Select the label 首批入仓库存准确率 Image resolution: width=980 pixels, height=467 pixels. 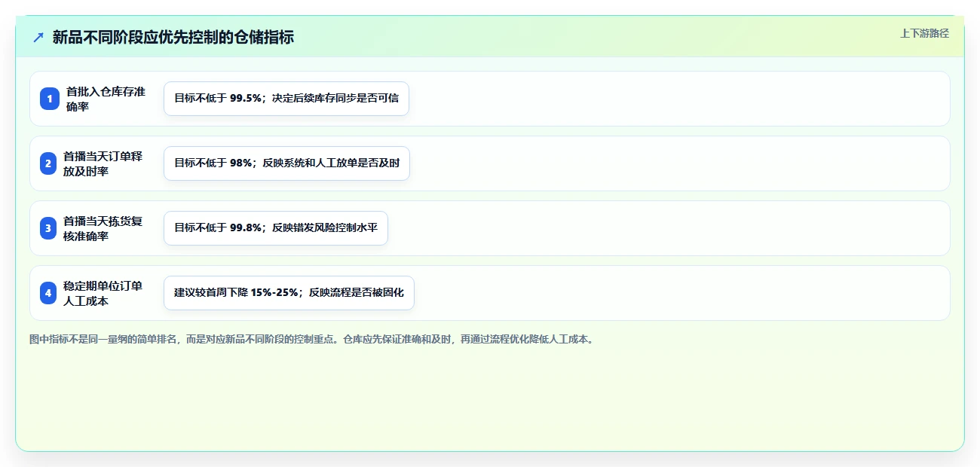(106, 99)
